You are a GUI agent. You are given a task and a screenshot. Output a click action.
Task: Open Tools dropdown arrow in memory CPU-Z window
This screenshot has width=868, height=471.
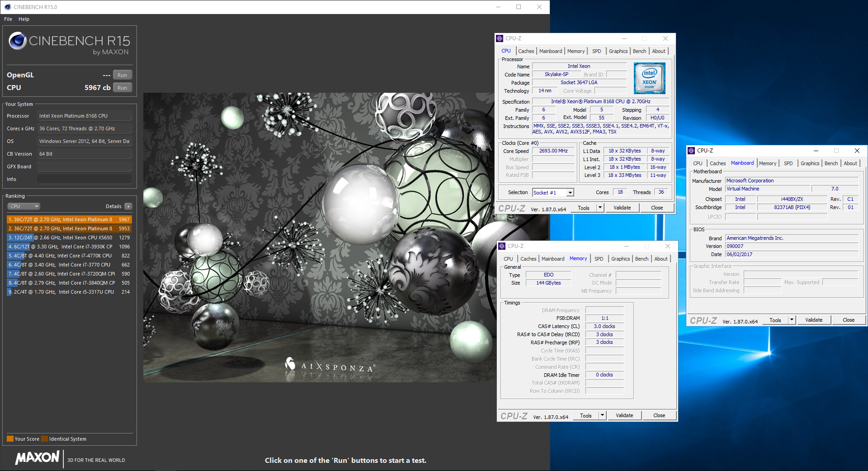pyautogui.click(x=603, y=416)
